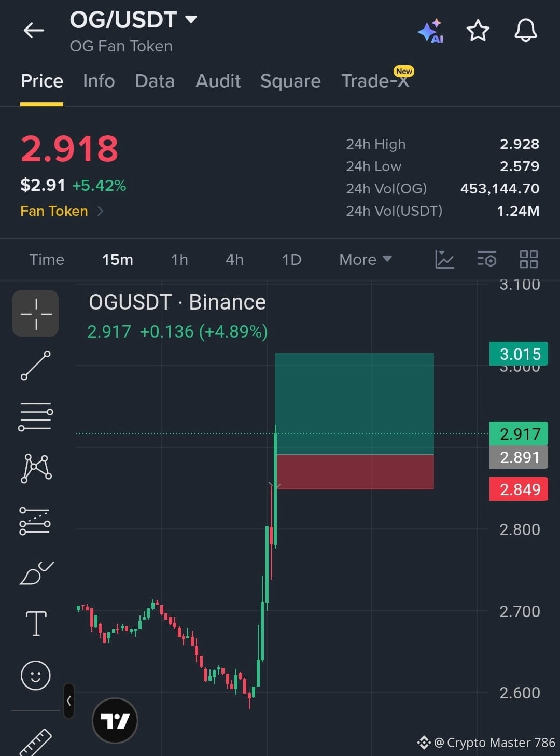This screenshot has height=756, width=560.
Task: Select the horizontal lines Fibonacci tool
Action: (36, 416)
